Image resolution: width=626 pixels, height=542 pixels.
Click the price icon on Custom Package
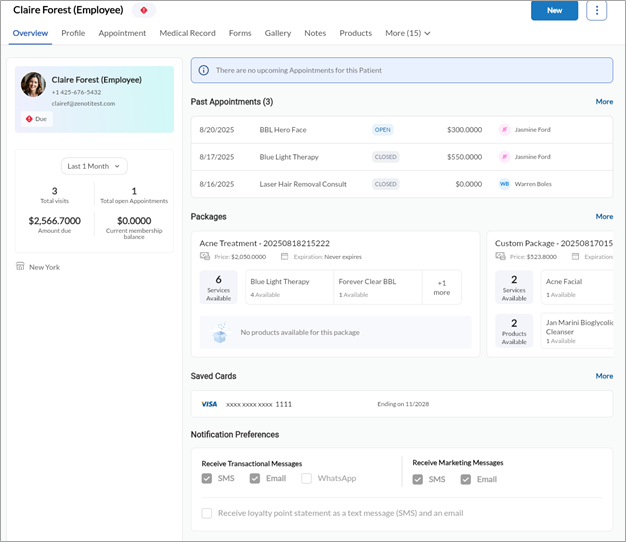[x=500, y=256]
